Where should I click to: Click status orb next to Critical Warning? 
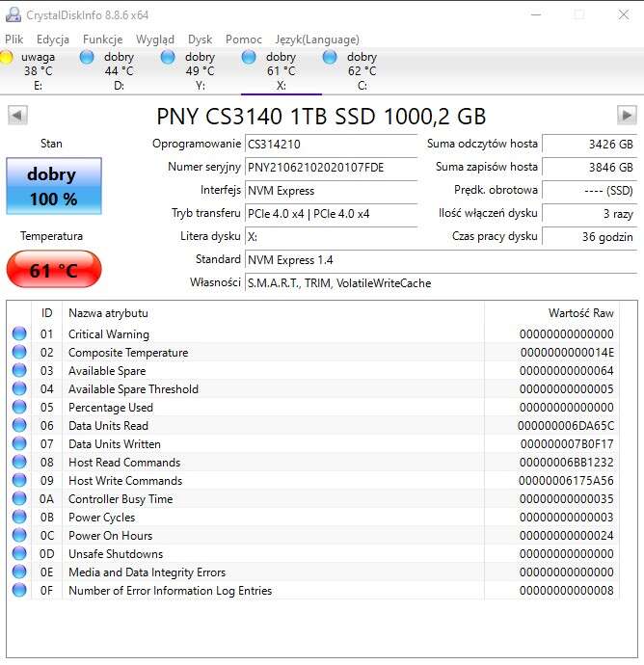(x=19, y=334)
